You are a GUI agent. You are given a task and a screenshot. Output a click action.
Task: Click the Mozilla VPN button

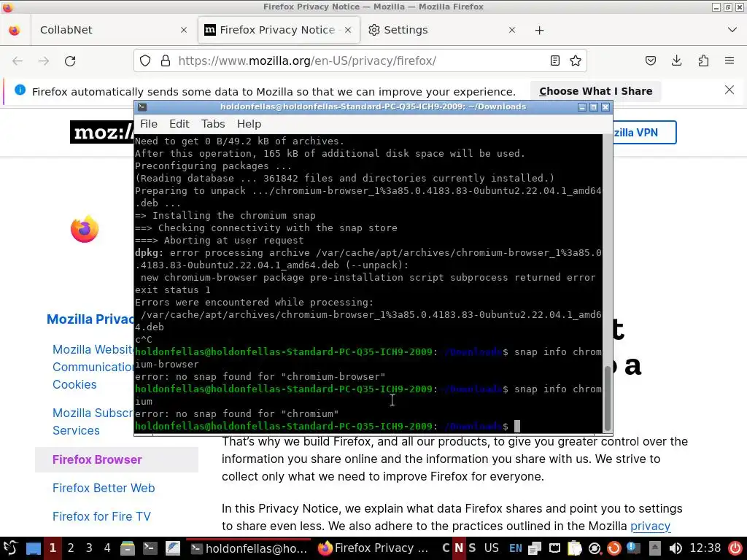click(644, 133)
